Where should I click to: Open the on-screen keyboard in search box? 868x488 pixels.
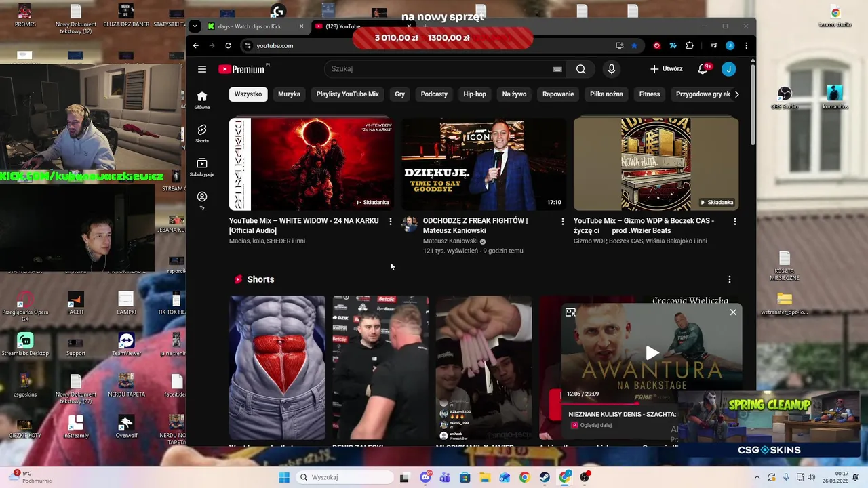pyautogui.click(x=557, y=69)
